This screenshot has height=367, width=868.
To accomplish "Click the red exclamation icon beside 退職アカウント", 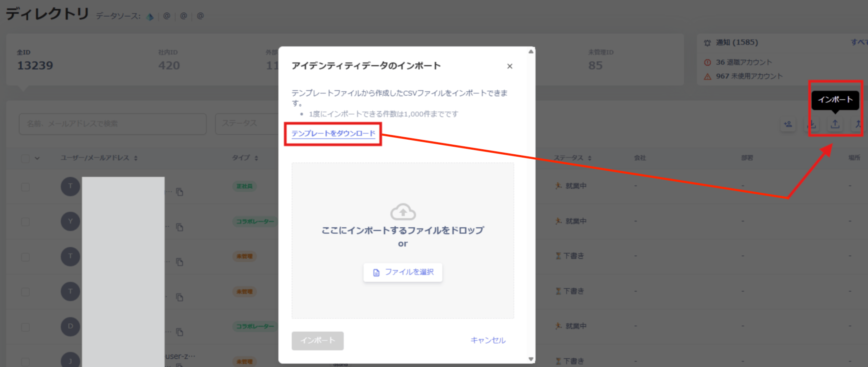I will click(707, 63).
